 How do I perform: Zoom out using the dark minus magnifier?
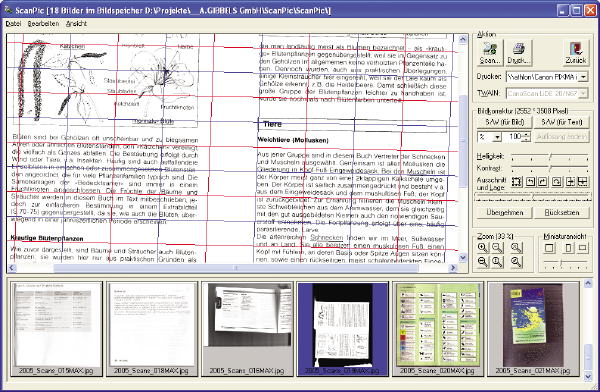click(x=483, y=262)
